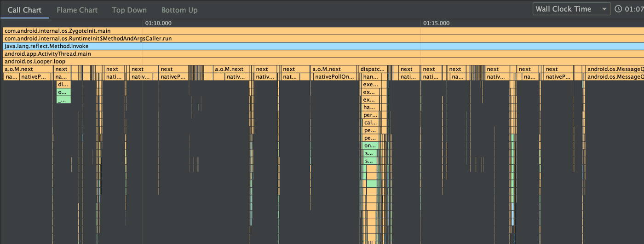Open the Wall Clock Time dropdown

point(571,9)
